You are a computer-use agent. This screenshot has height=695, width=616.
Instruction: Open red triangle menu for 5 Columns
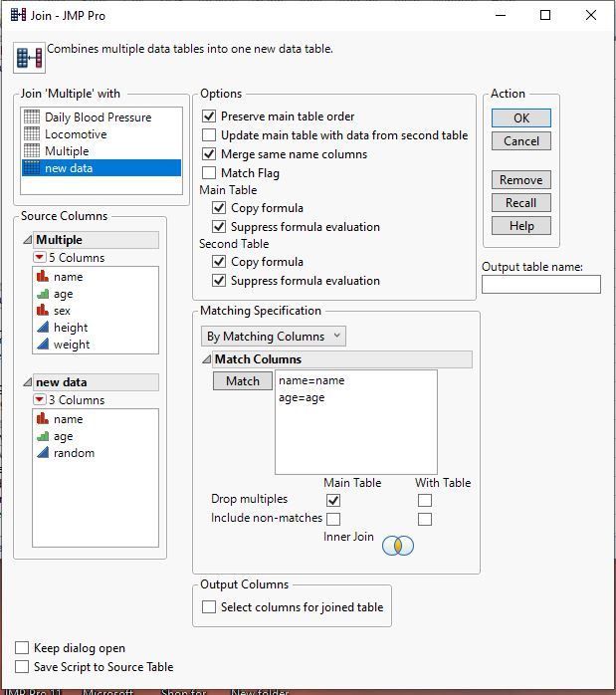tap(40, 257)
